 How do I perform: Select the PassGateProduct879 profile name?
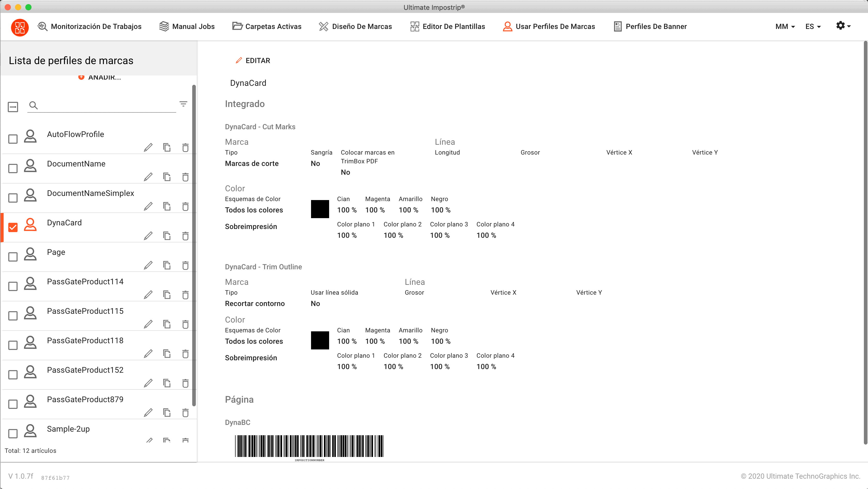pyautogui.click(x=85, y=399)
